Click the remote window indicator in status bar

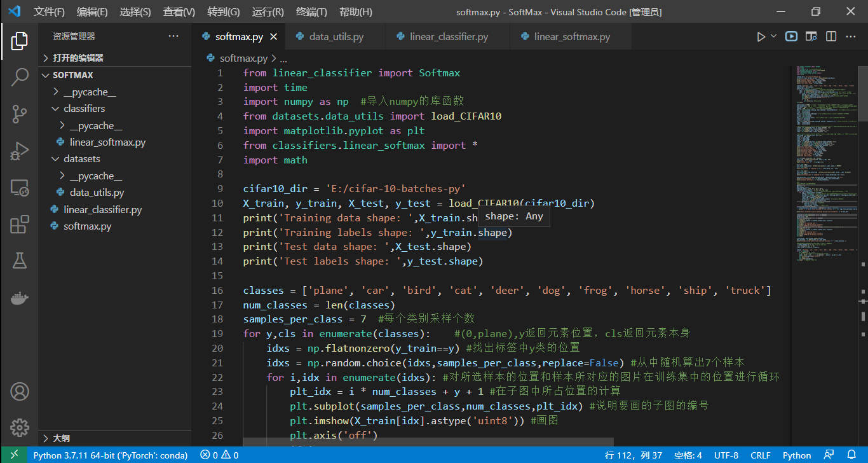tap(14, 455)
